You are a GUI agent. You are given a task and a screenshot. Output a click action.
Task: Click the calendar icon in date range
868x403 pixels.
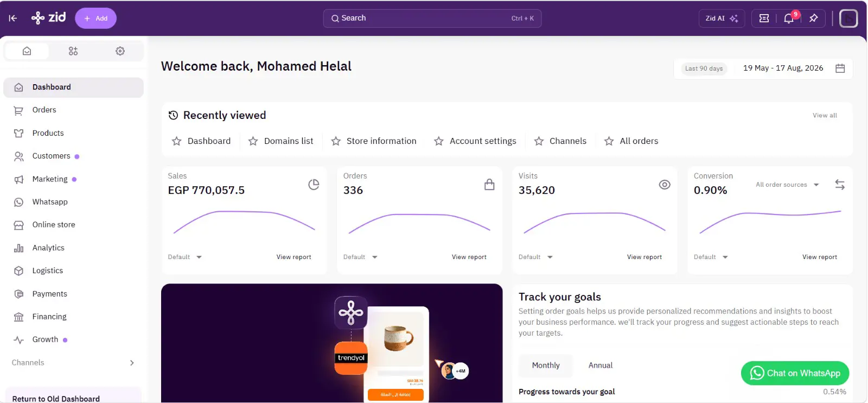pyautogui.click(x=840, y=68)
